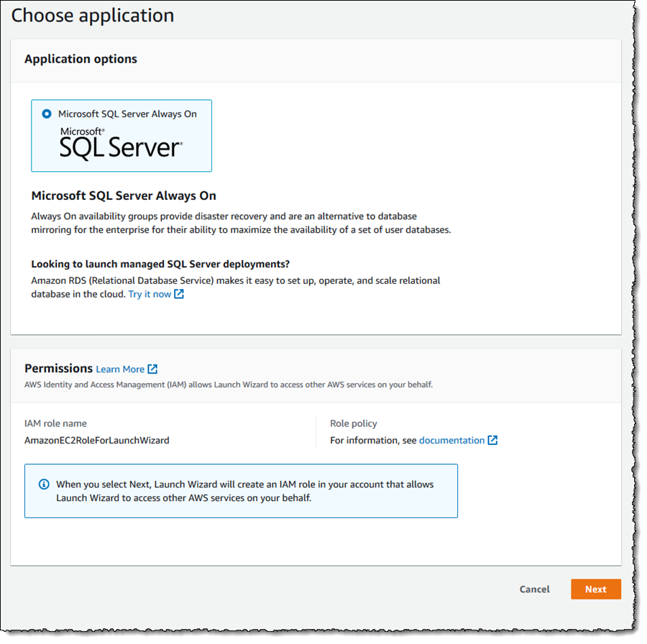Click the bold Microsoft SQL Server Always On heading
Screen dimensions: 647x644
coord(124,195)
